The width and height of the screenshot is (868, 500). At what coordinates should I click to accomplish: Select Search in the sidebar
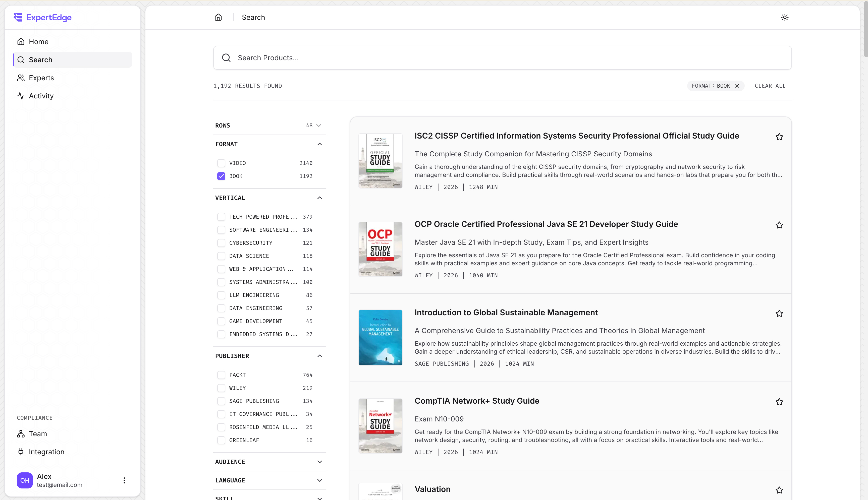(x=73, y=60)
